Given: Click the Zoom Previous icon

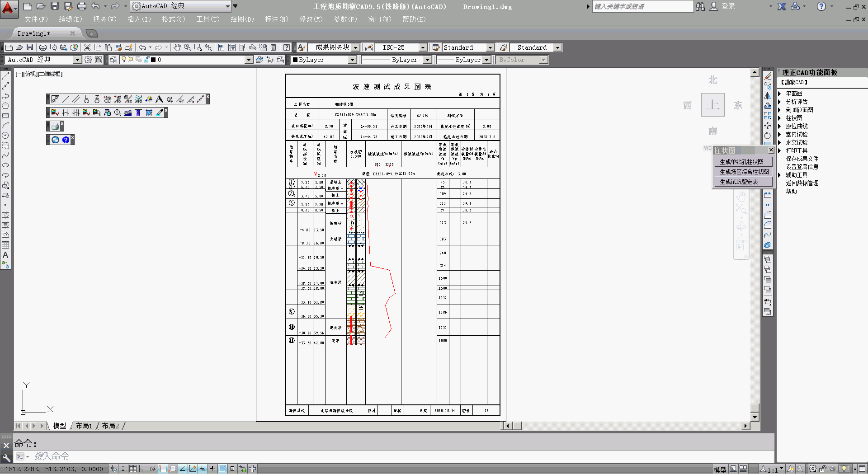Looking at the screenshot, I should pyautogui.click(x=208, y=47).
